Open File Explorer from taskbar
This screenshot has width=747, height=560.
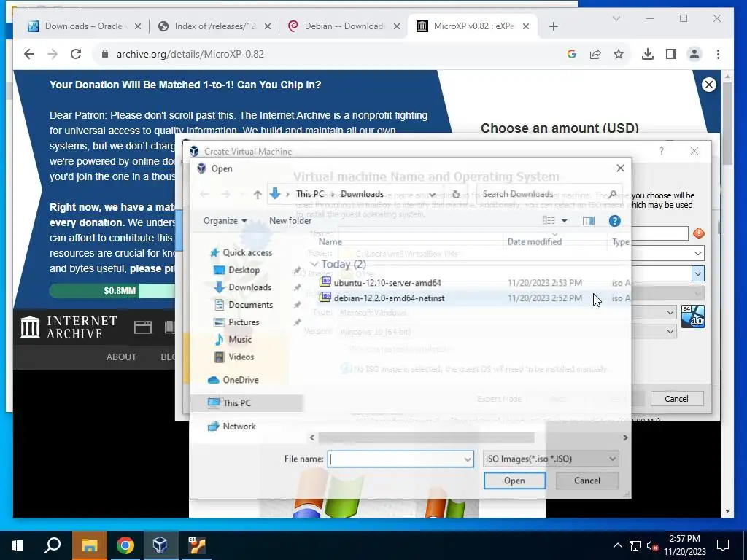coord(89,545)
